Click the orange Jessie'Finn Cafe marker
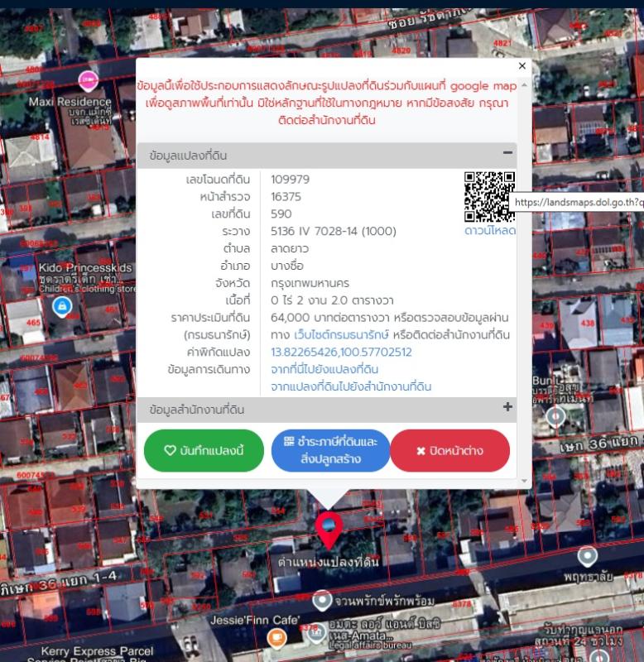The height and width of the screenshot is (662, 644). pyautogui.click(x=276, y=636)
